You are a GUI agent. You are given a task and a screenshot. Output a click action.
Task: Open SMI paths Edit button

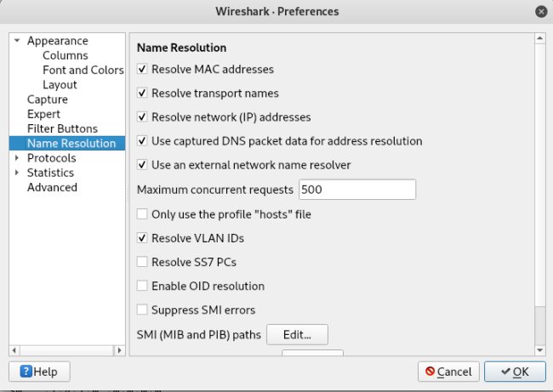pos(297,334)
